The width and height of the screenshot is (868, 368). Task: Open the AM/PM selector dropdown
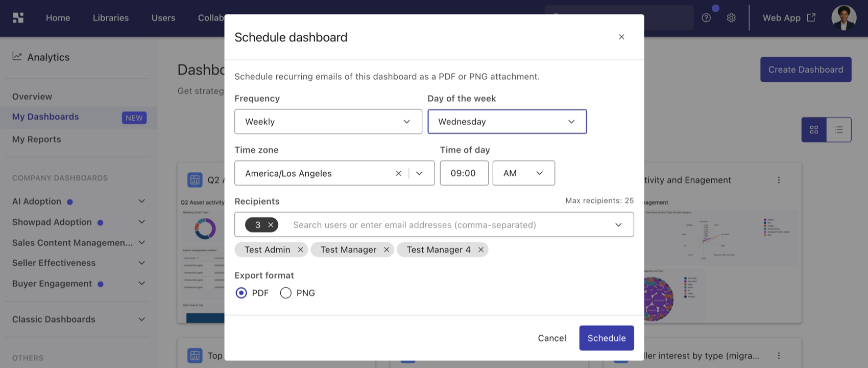[524, 173]
